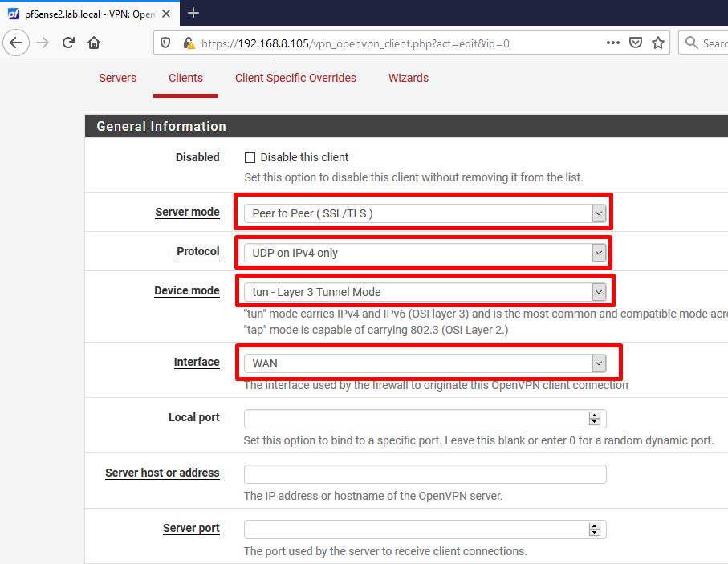
Task: Click the Server port label link
Action: tap(191, 528)
